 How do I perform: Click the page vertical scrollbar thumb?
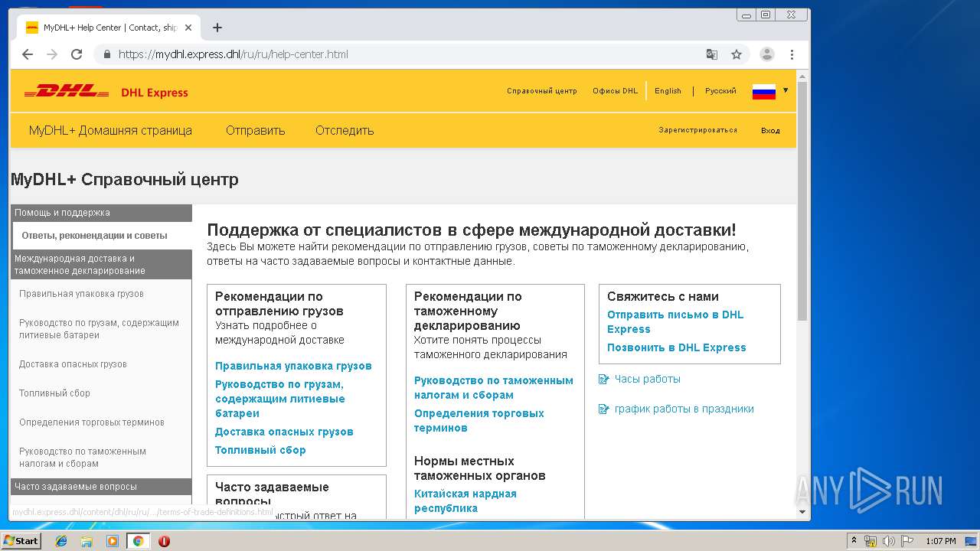pyautogui.click(x=802, y=201)
